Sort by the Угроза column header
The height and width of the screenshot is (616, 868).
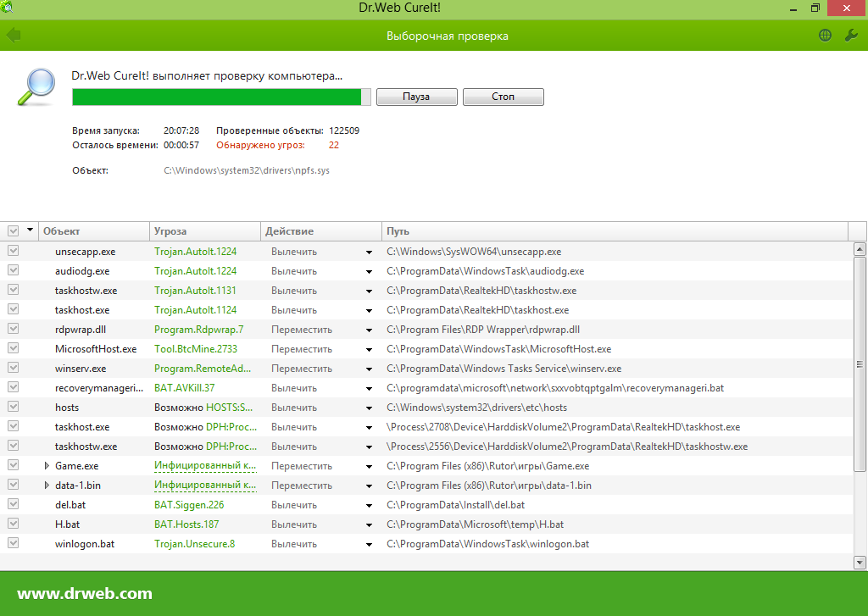(205, 231)
